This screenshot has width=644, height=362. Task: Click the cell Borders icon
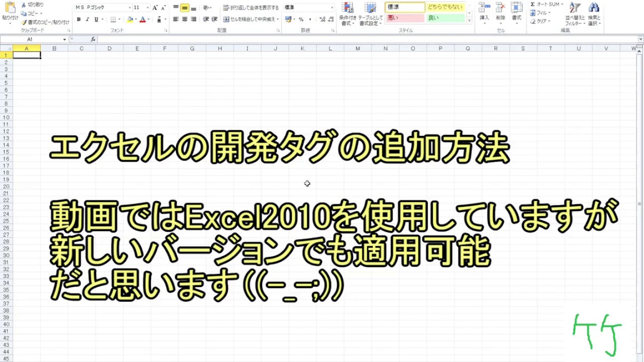pyautogui.click(x=113, y=19)
